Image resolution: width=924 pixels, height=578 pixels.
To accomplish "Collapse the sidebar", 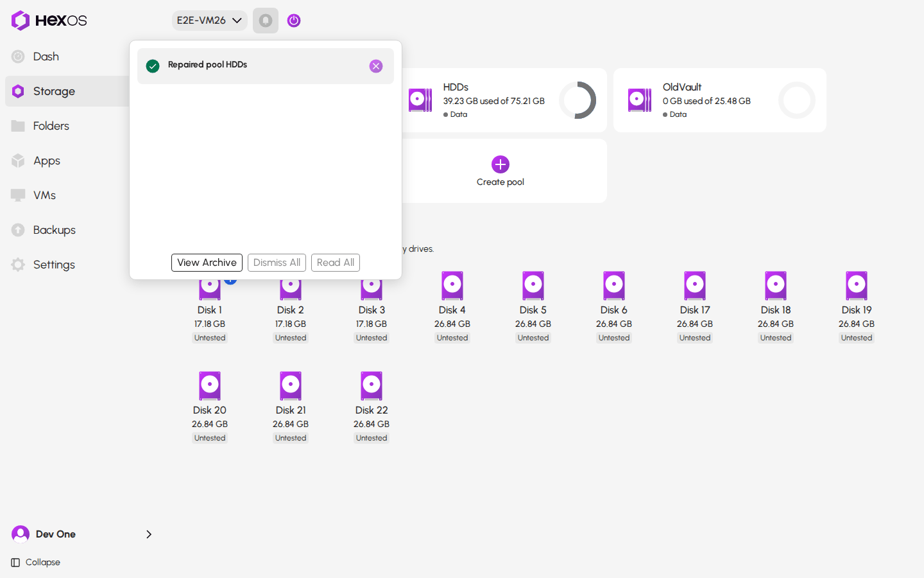I will click(x=36, y=563).
